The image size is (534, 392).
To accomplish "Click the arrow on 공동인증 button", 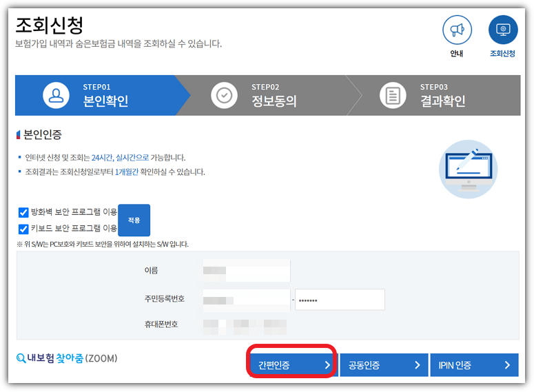I will 417,365.
